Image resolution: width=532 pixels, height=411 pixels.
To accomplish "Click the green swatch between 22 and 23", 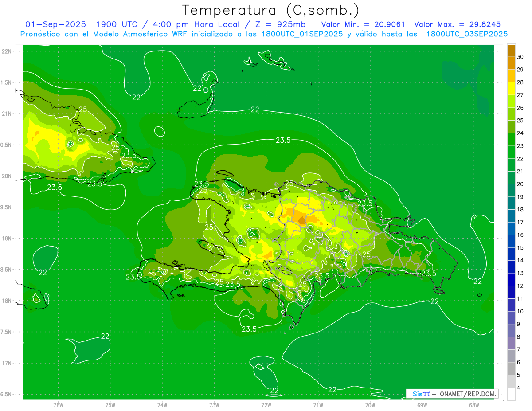I will point(511,152).
